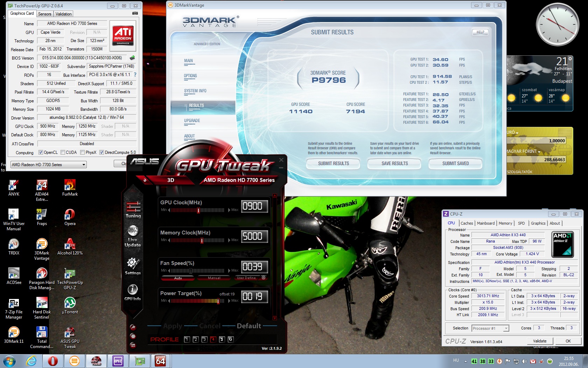The width and height of the screenshot is (588, 368).
Task: Uncheck the OpenCL checkbox in GPU-Z
Action: tap(41, 152)
